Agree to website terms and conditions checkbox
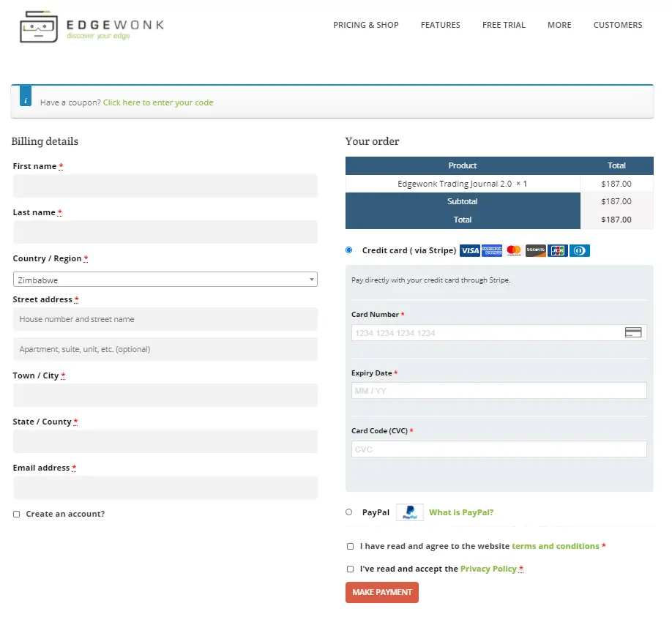This screenshot has width=672, height=617. [x=350, y=546]
